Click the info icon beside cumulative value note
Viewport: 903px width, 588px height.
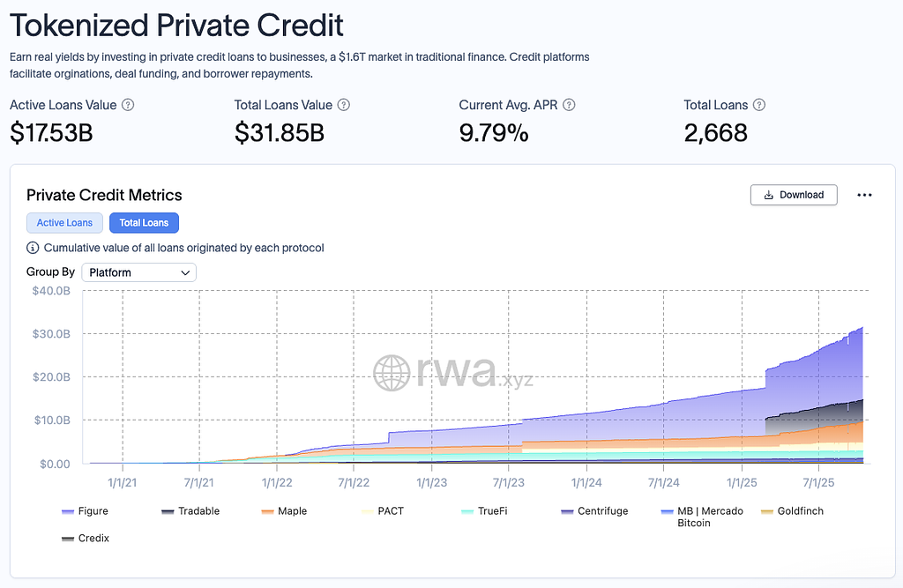pyautogui.click(x=33, y=248)
